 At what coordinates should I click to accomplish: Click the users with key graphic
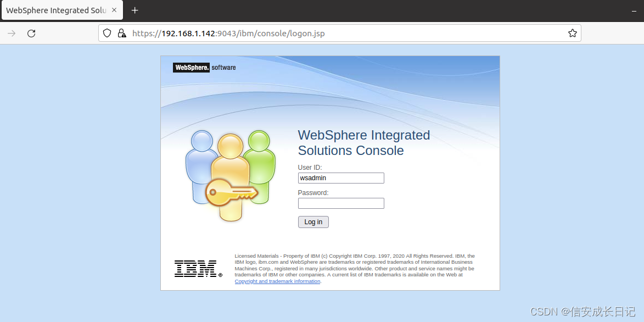pos(231,176)
